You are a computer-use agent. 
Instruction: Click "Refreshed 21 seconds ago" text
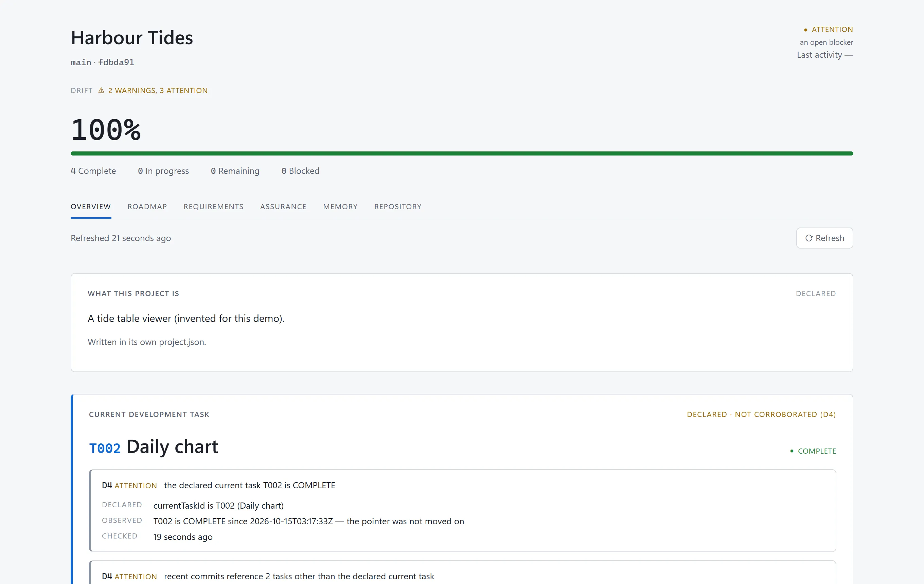coord(121,238)
